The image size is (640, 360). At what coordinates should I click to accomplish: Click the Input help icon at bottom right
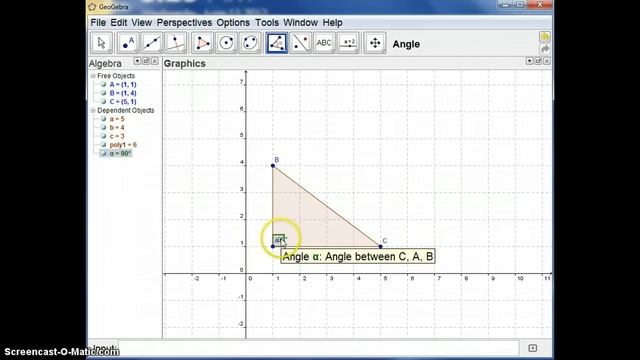click(x=532, y=348)
